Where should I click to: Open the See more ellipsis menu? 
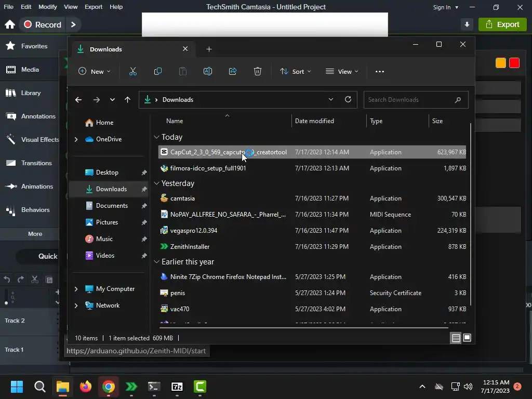click(380, 72)
